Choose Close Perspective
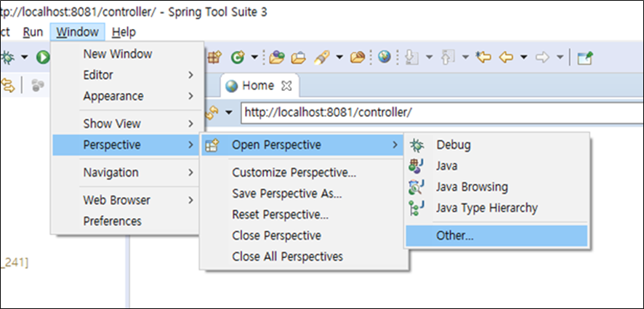 point(304,236)
